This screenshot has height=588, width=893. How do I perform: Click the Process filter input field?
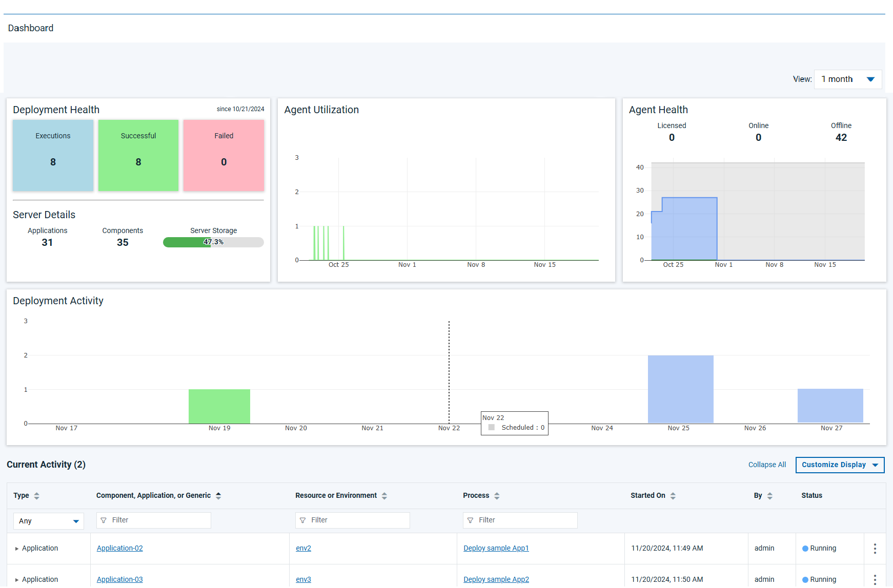[520, 520]
